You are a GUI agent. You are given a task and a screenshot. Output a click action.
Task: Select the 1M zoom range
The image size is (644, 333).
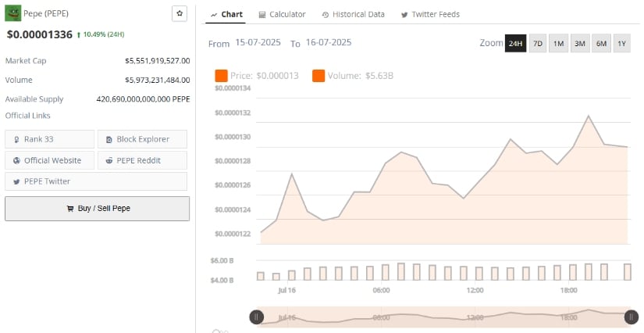[558, 43]
